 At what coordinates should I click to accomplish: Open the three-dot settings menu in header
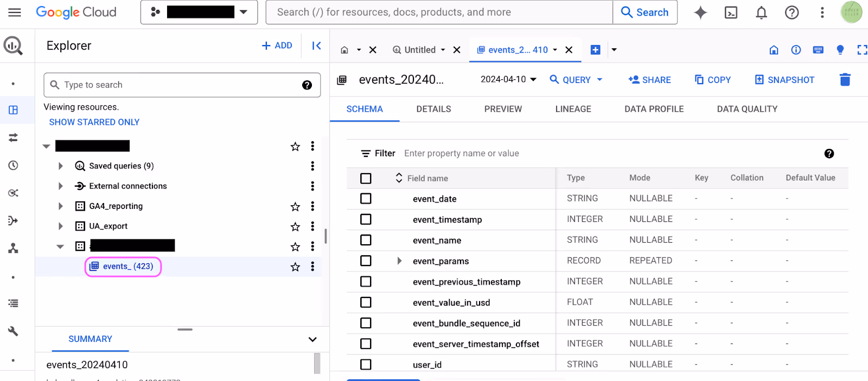pyautogui.click(x=822, y=12)
